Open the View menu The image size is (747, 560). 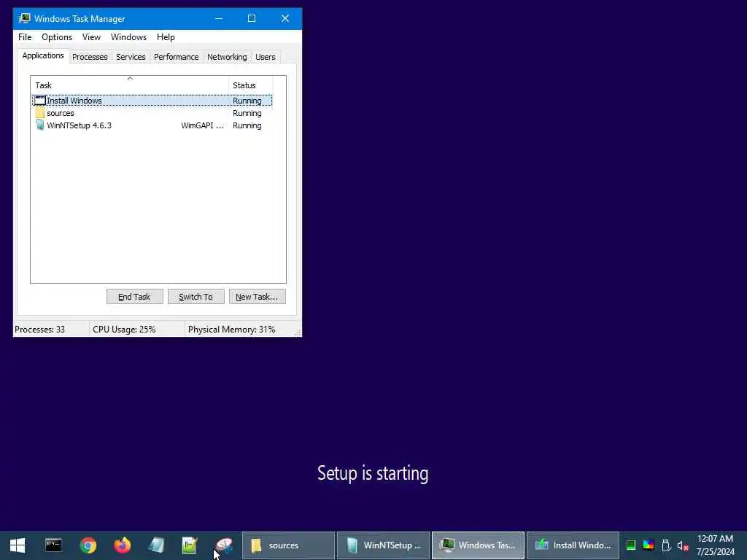(x=91, y=37)
